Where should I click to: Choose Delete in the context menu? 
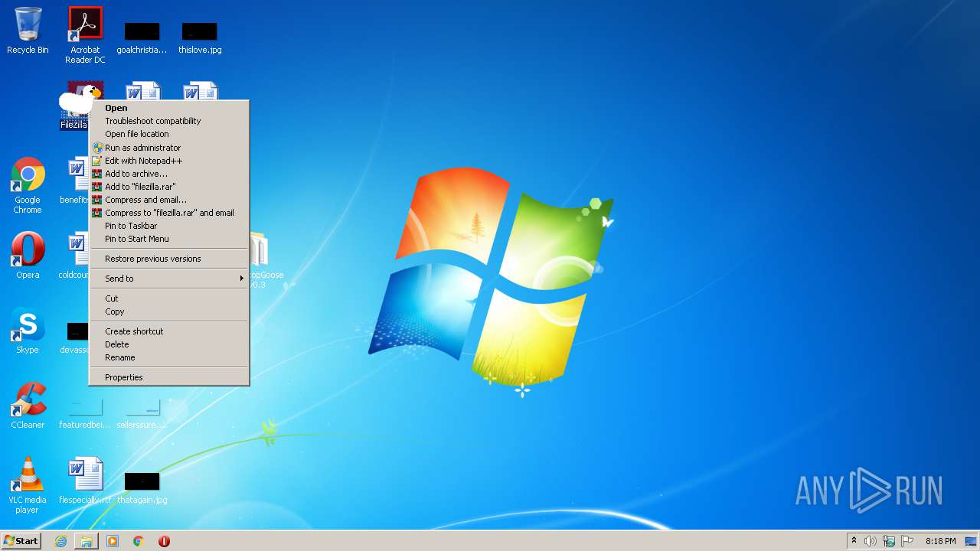pyautogui.click(x=169, y=344)
